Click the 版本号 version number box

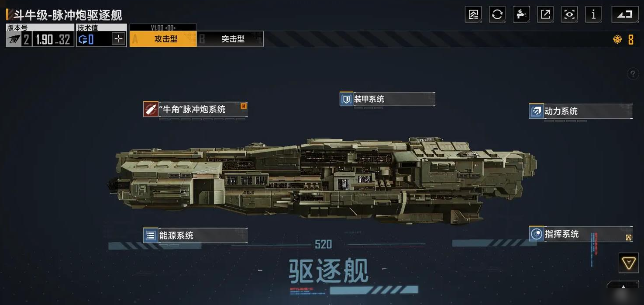point(40,35)
